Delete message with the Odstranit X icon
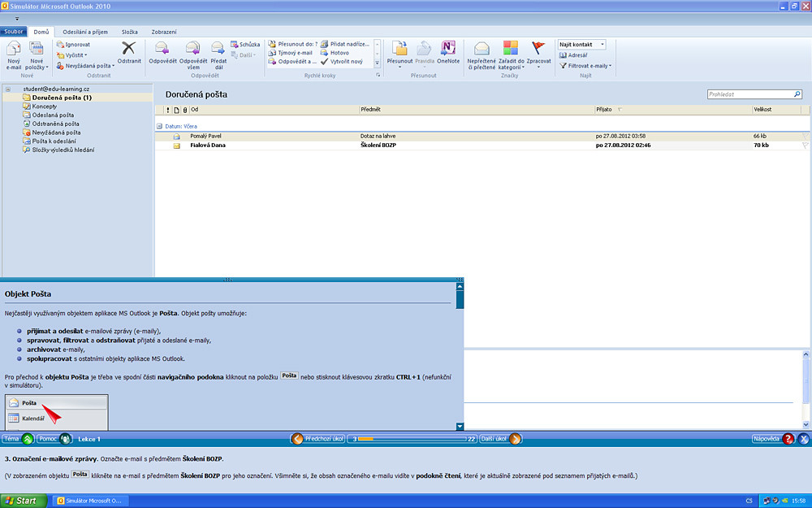The width and height of the screenshot is (812, 508). point(129,52)
